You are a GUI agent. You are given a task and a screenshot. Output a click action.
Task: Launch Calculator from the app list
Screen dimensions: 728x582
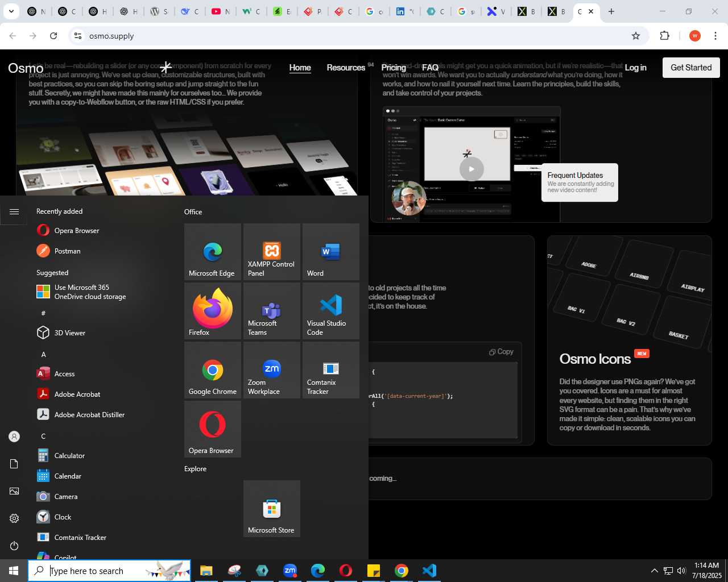click(x=102, y=456)
